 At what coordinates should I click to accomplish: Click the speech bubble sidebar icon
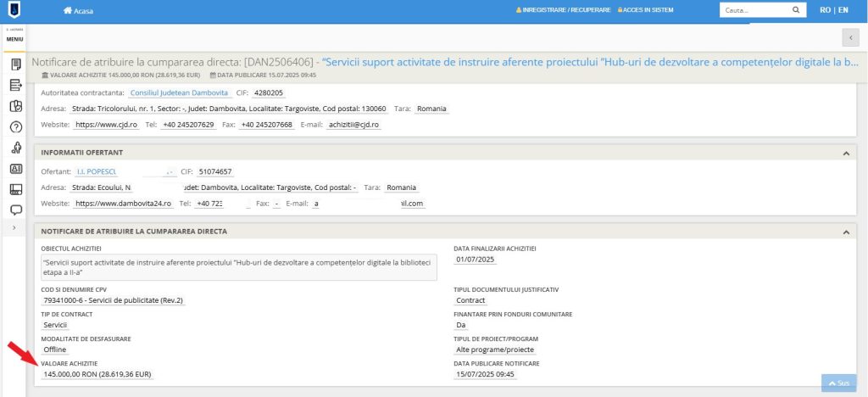(x=15, y=210)
